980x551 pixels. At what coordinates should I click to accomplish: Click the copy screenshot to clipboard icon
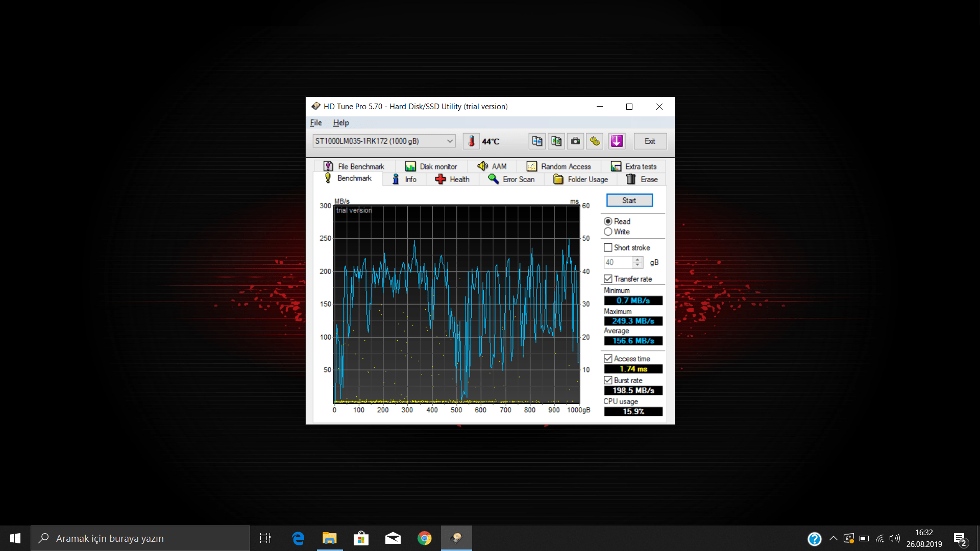pyautogui.click(x=556, y=141)
